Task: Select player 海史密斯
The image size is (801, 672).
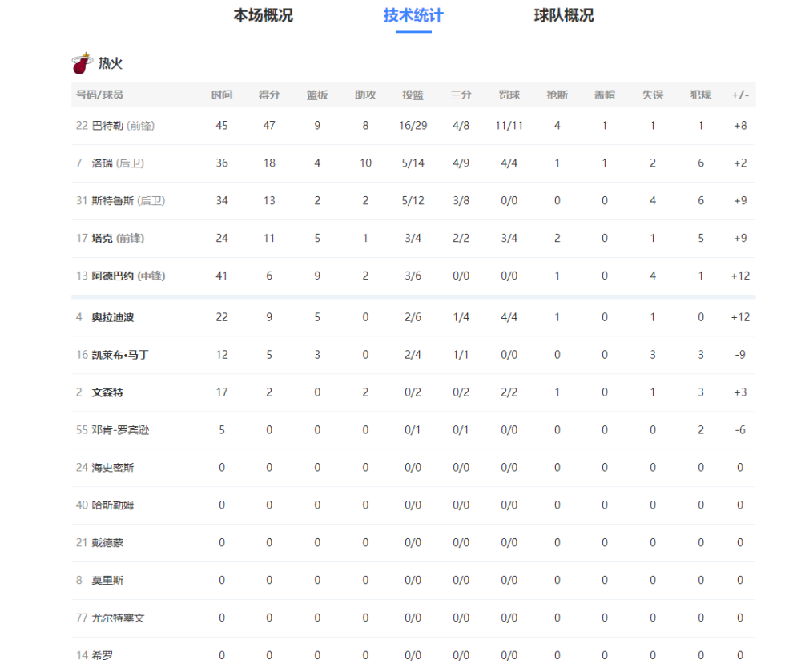Action: tap(112, 468)
